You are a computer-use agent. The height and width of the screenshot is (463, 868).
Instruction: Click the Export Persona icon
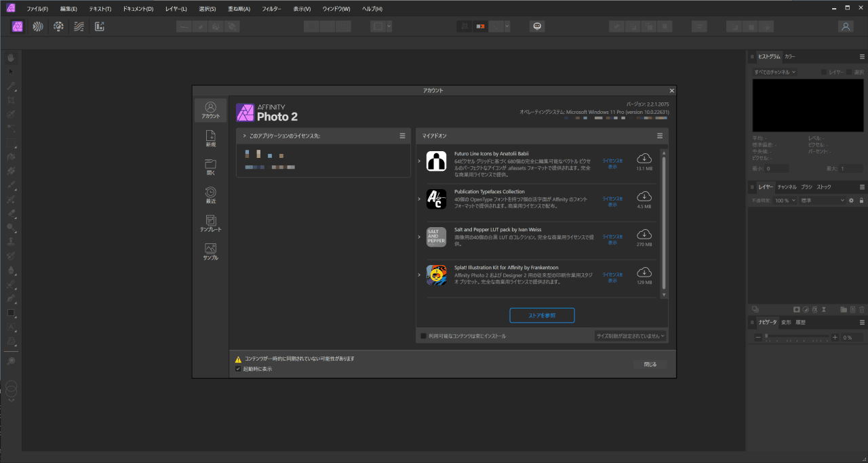pyautogui.click(x=100, y=26)
